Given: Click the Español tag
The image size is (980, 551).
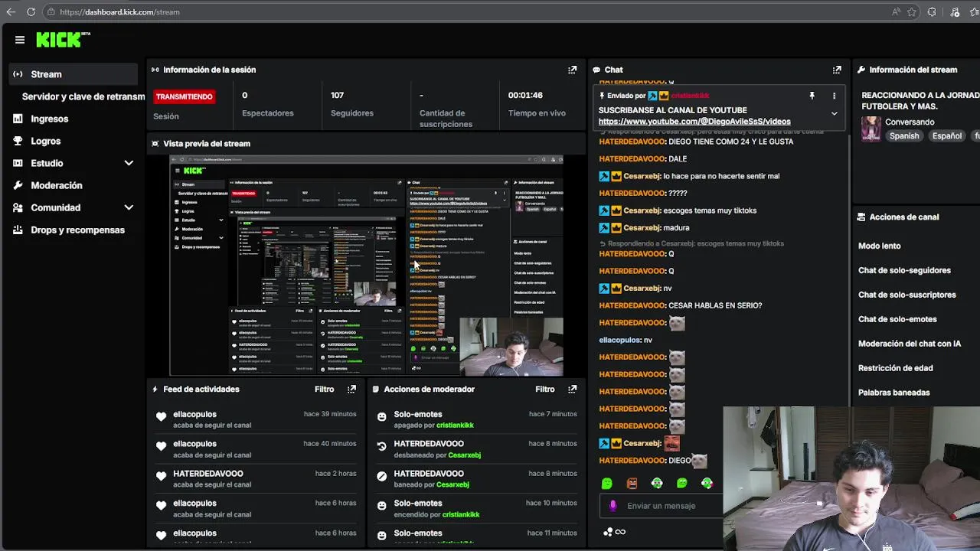Looking at the screenshot, I should tap(946, 135).
